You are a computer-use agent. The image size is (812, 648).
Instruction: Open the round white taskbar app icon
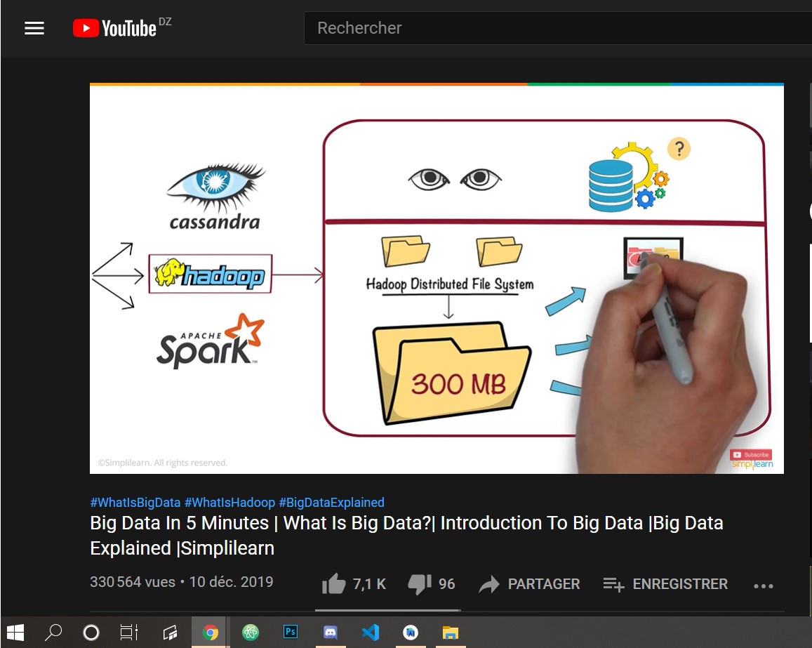point(410,633)
